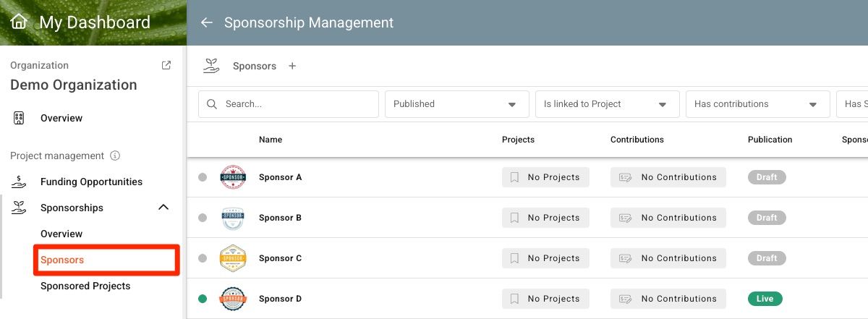Click No Contributions button for Sponsor C
This screenshot has height=319, width=868.
click(x=668, y=258)
